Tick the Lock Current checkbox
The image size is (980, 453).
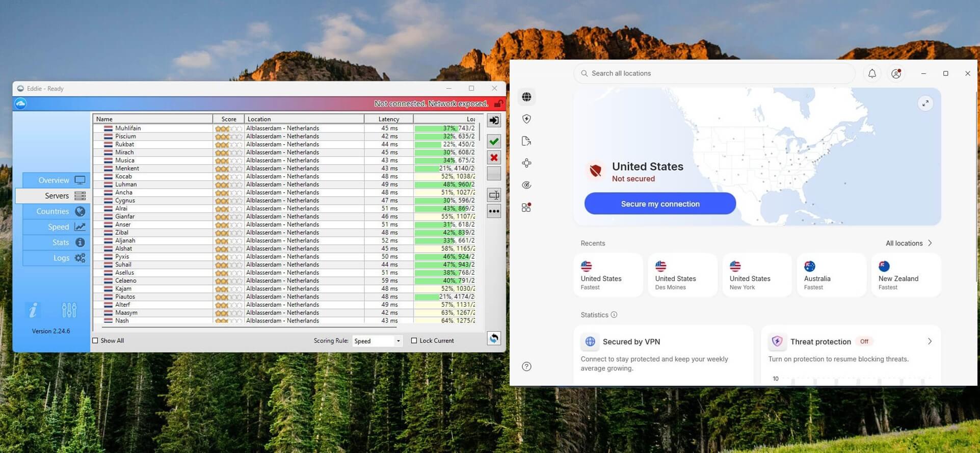[x=414, y=340]
